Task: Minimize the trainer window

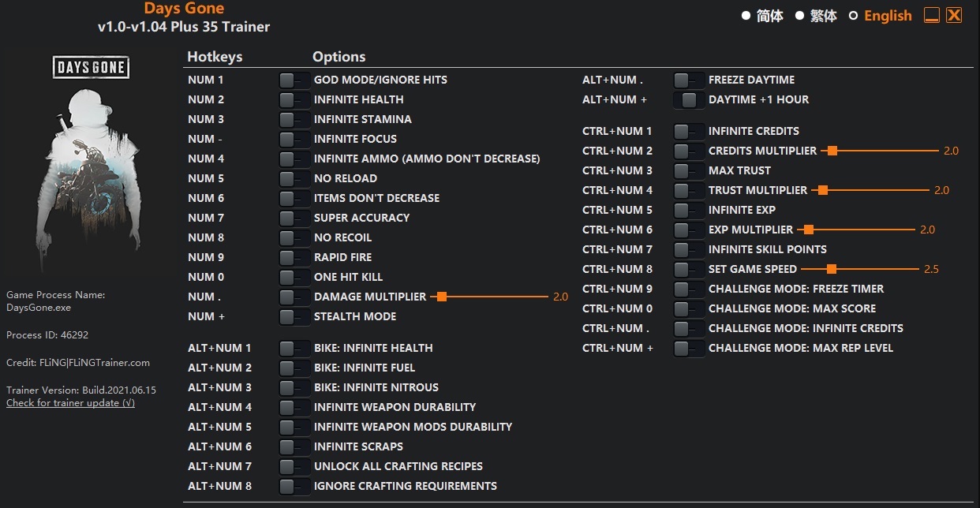Action: point(932,16)
